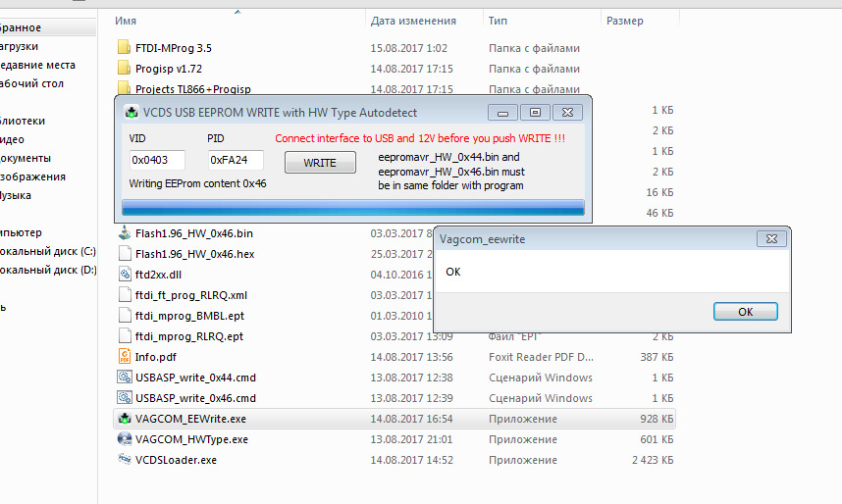Click Foxit Reader PDF type cell
842x504 pixels.
(541, 357)
